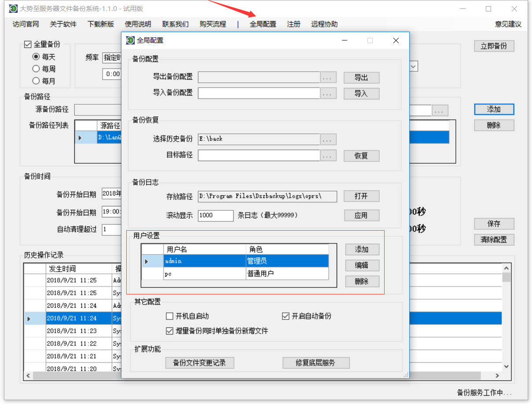Viewport: 532px width, 404px height.
Task: Click 立即备份 in main window
Action: pyautogui.click(x=494, y=46)
